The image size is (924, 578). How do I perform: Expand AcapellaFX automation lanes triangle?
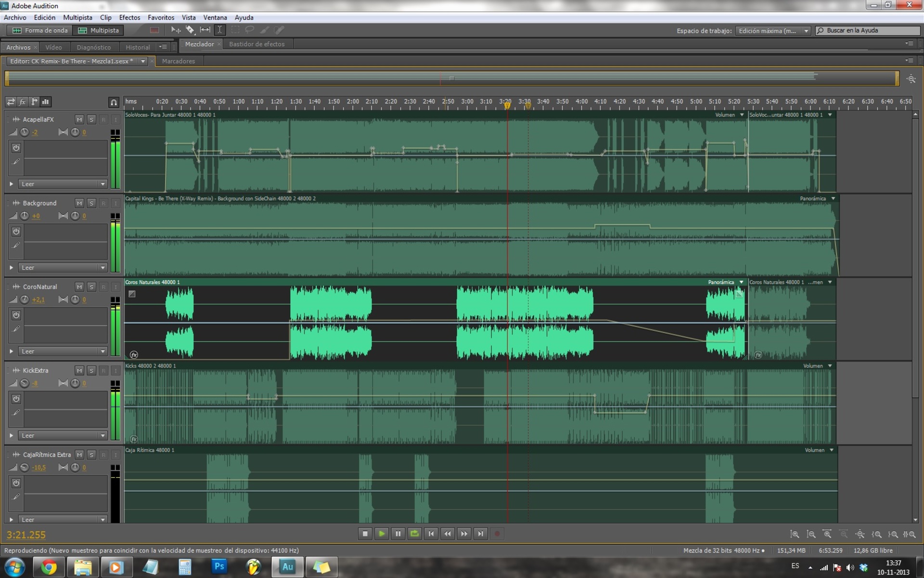11,184
